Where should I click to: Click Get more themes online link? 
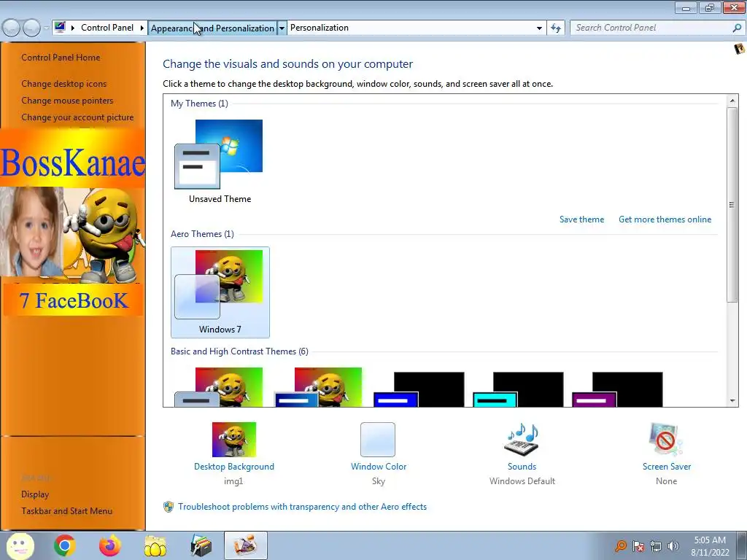coord(665,219)
